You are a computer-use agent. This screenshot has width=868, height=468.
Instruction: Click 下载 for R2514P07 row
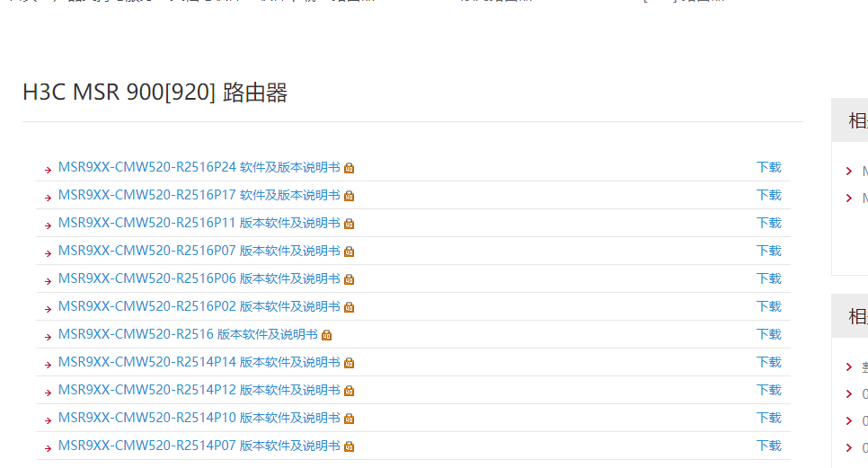[x=769, y=446]
